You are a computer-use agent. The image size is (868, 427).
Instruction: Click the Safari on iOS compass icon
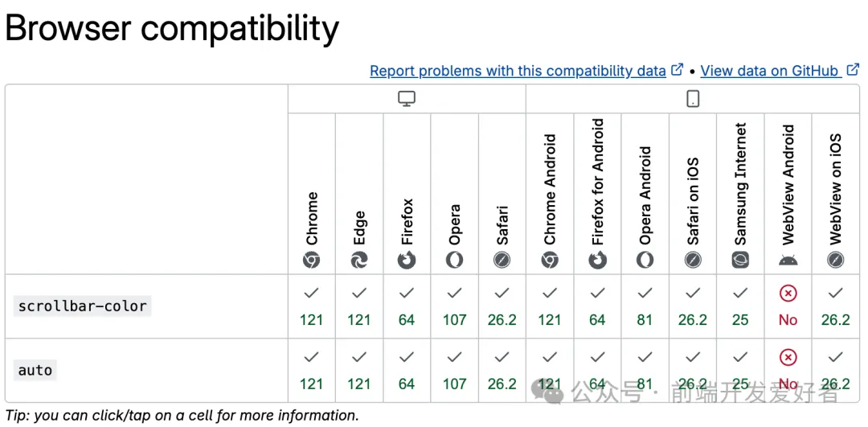(693, 260)
